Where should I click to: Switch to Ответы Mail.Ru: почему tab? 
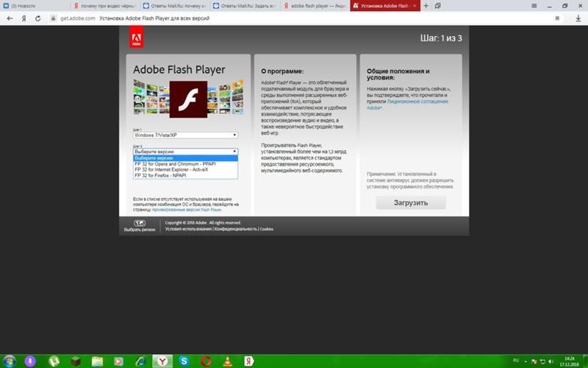175,6
